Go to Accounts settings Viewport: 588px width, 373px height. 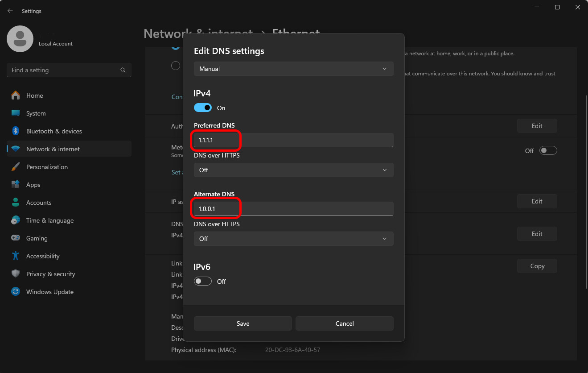[x=69, y=203]
